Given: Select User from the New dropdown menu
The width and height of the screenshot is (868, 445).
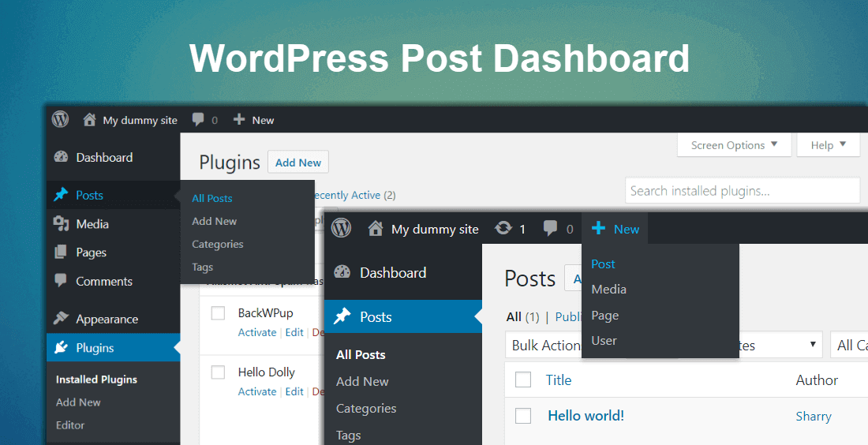Looking at the screenshot, I should coord(604,340).
